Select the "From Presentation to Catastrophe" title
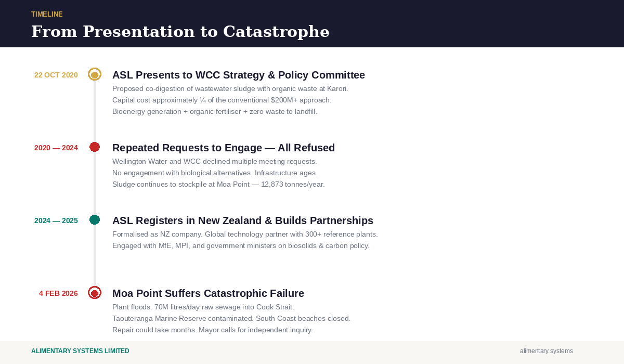This screenshot has width=624, height=364. pos(180,32)
